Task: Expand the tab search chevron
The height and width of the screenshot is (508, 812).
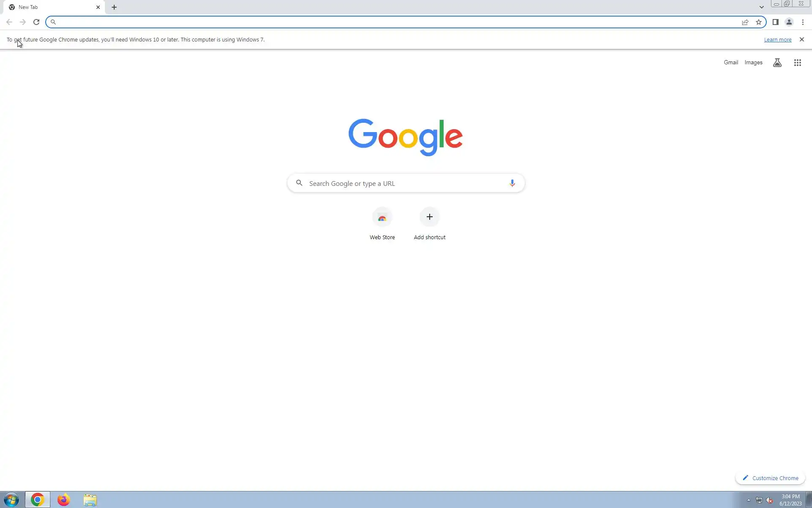Action: (x=761, y=7)
